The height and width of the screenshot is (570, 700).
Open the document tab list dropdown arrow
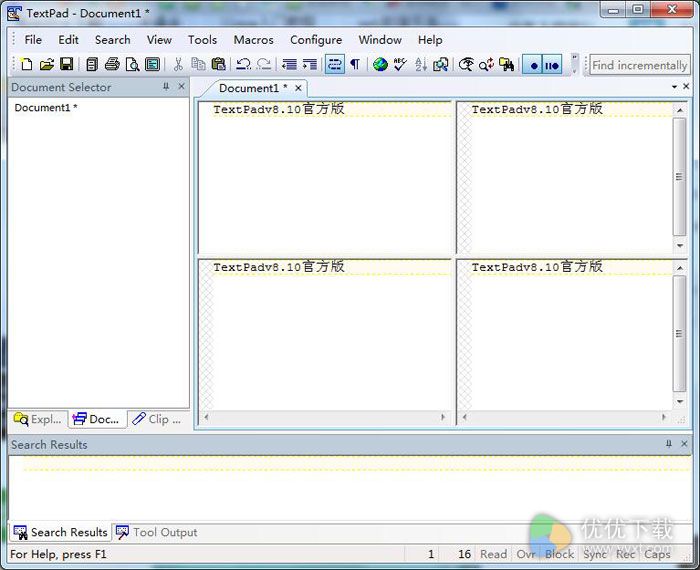pos(675,87)
